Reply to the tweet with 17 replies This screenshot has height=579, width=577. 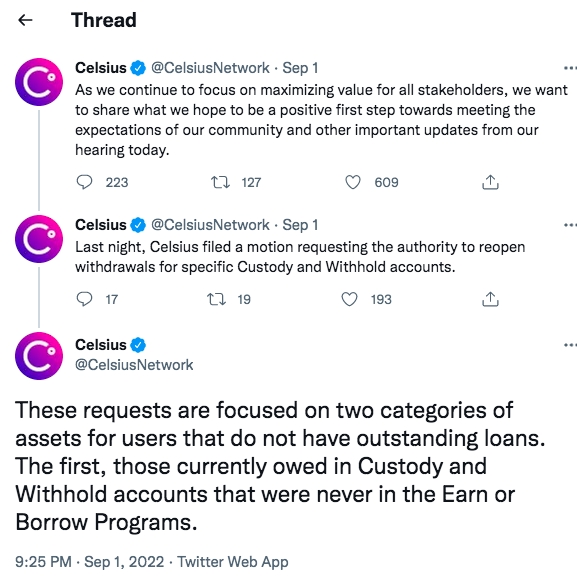pyautogui.click(x=84, y=299)
